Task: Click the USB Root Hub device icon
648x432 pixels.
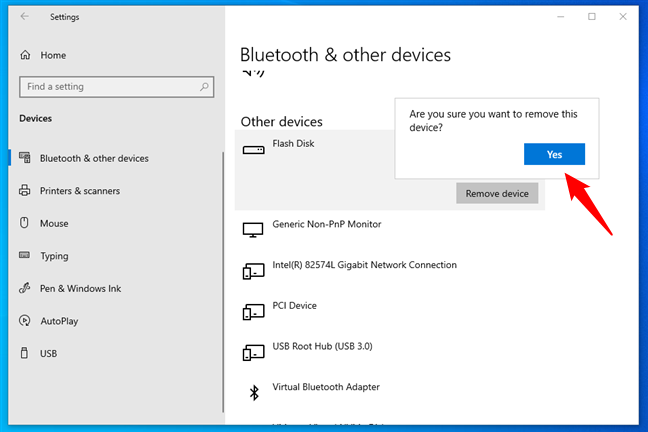Action: click(253, 353)
